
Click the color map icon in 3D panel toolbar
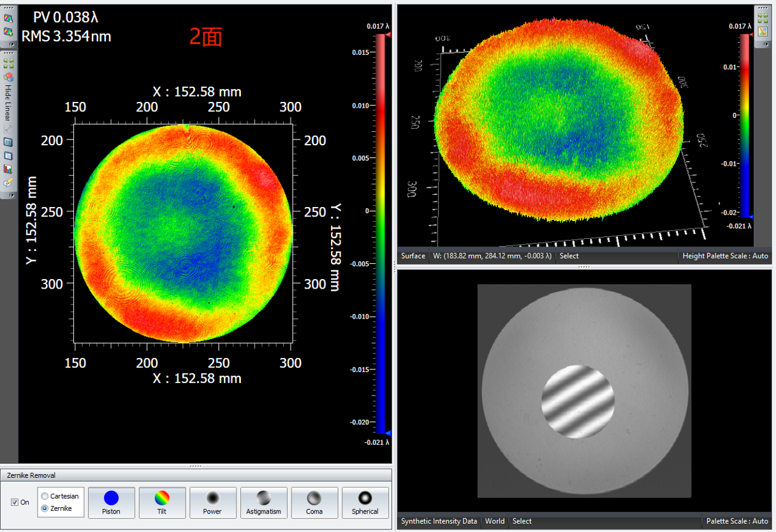(x=763, y=32)
